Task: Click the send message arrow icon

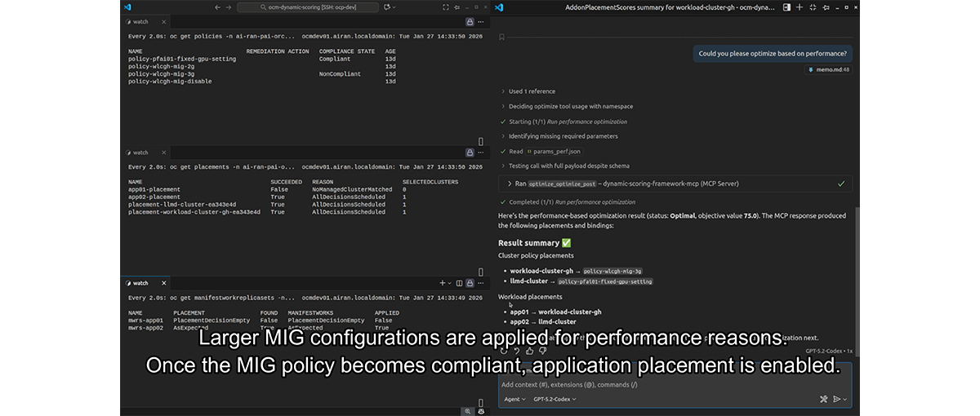Action: (837, 399)
